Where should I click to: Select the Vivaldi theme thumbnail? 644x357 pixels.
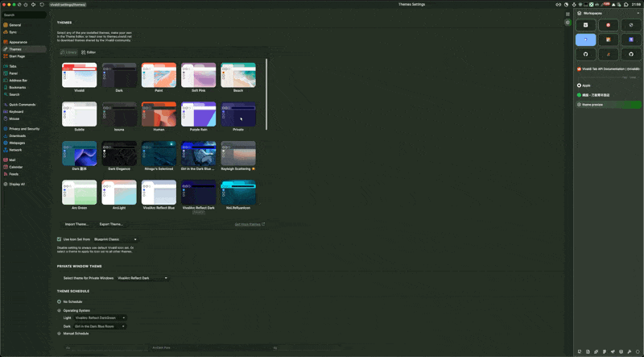[79, 75]
